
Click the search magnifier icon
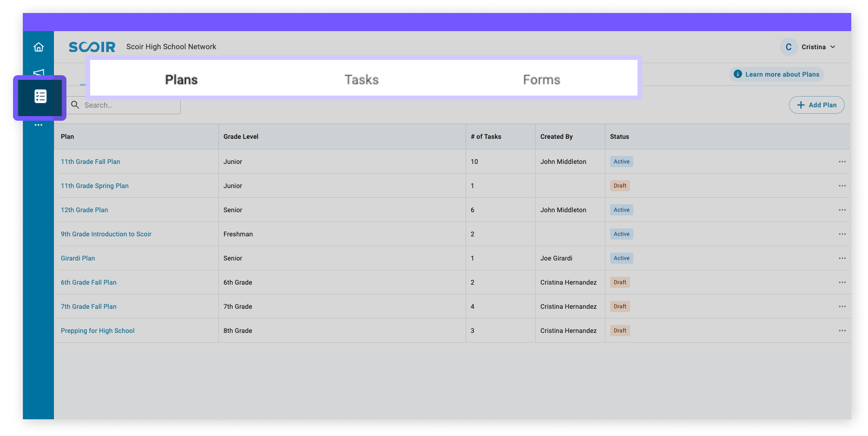(x=75, y=105)
